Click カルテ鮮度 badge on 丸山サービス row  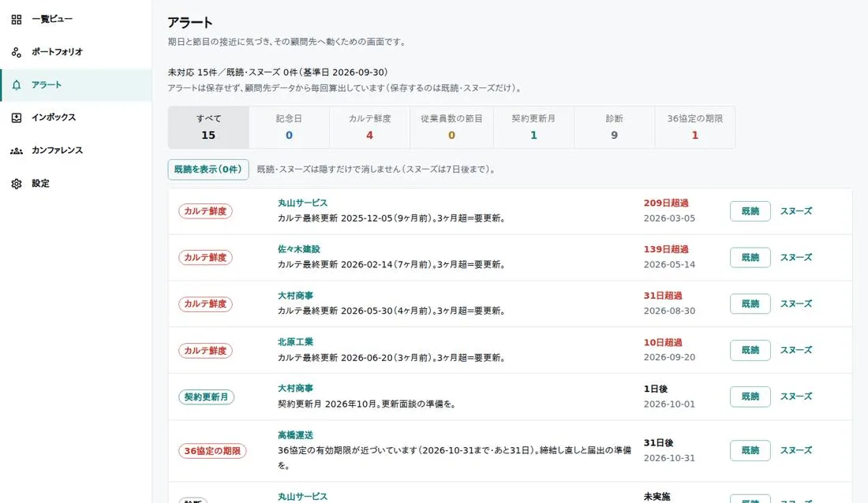tap(205, 211)
